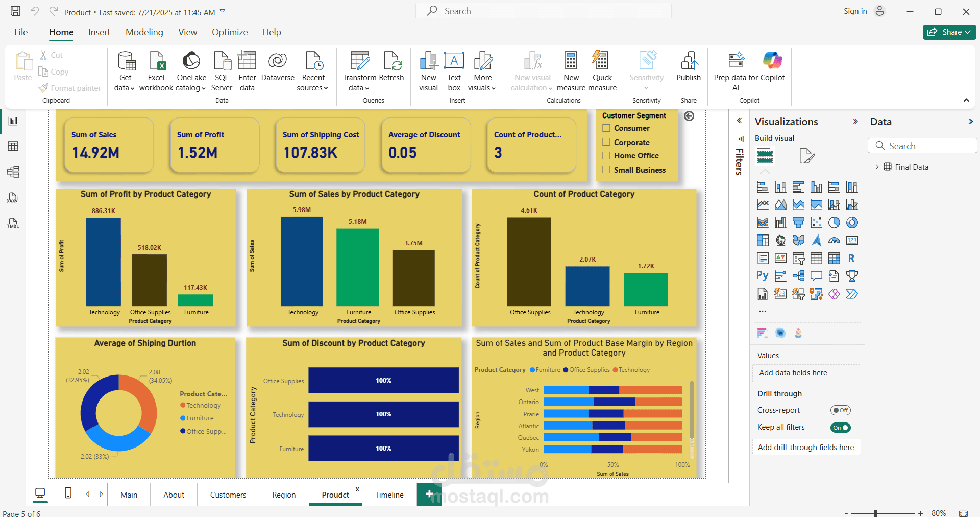Click the Data pane search field
Image resolution: width=980 pixels, height=517 pixels.
tap(922, 146)
